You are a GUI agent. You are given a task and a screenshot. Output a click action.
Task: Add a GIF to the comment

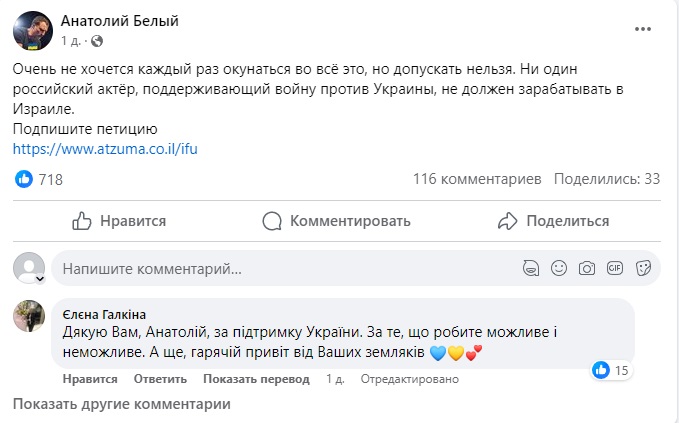(x=615, y=268)
